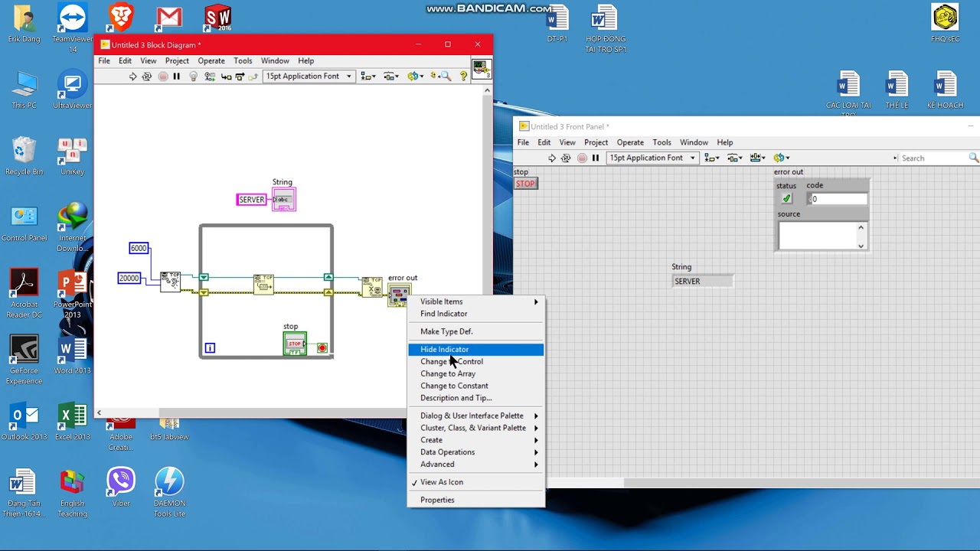Image resolution: width=980 pixels, height=551 pixels.
Task: Select TCP Listen node on diagram
Action: click(x=170, y=282)
